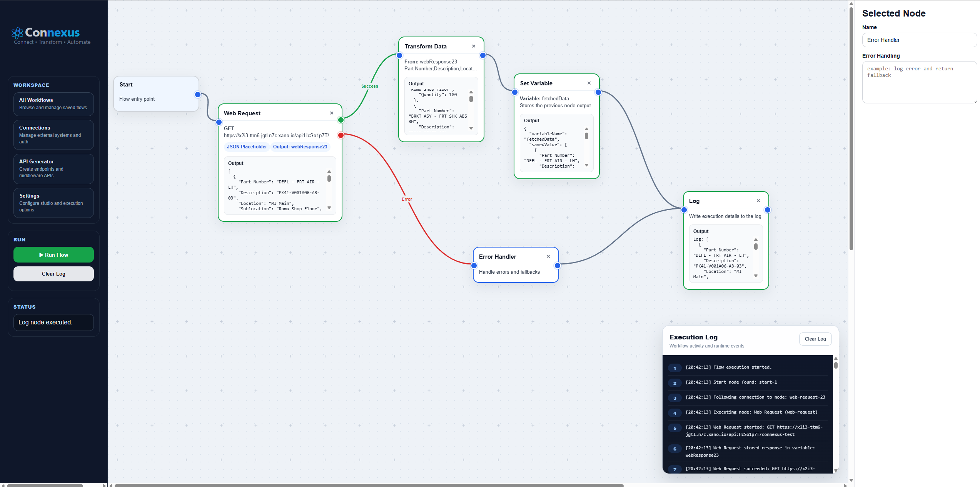
Task: Click the 'Log node executed.' status text
Action: (45, 322)
